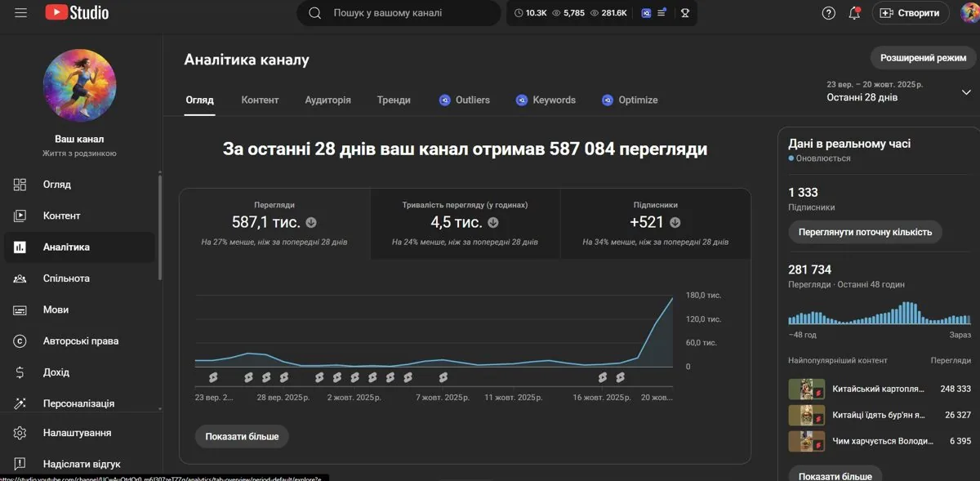Open the Чим харчується Володи video row
This screenshot has width=980, height=481.
pos(880,441)
